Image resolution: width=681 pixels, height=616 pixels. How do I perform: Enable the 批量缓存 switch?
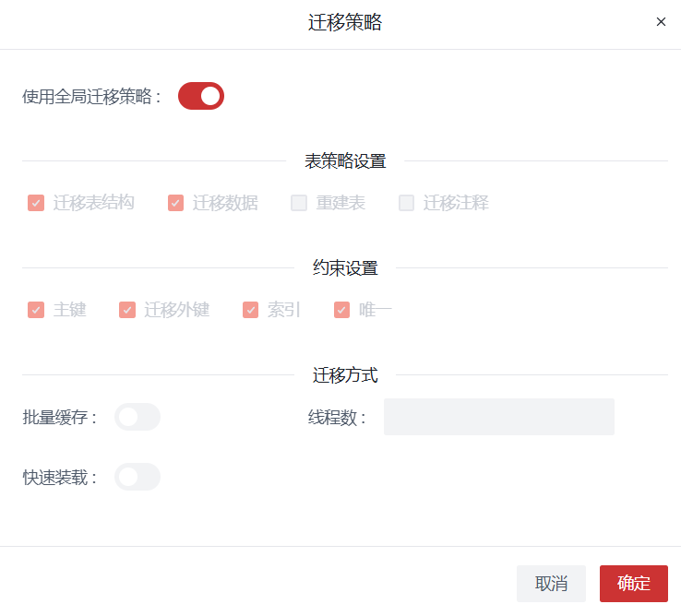coord(137,417)
